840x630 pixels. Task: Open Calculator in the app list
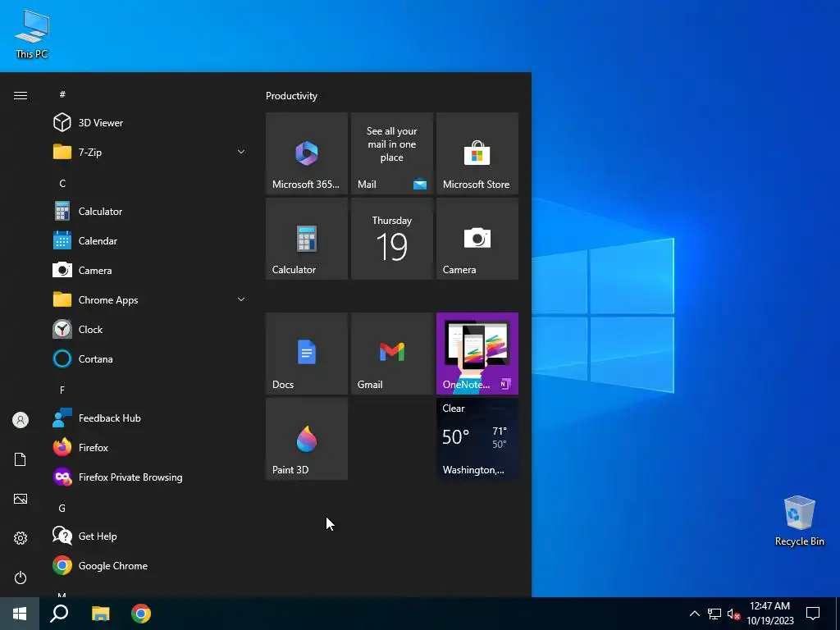coord(149,211)
